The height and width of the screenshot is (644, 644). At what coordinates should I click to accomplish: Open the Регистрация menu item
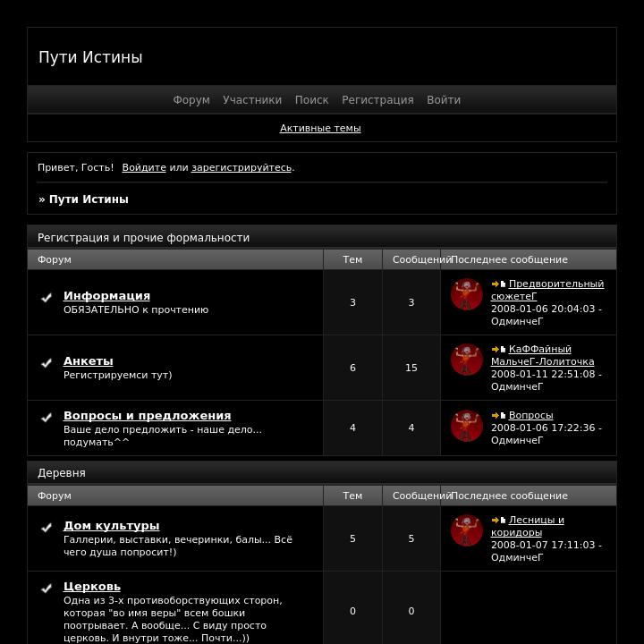(377, 100)
